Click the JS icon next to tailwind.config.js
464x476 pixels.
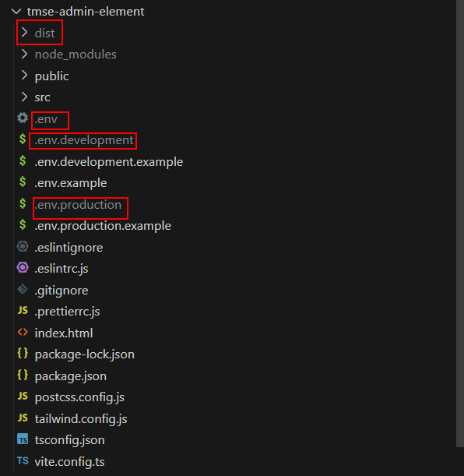(x=23, y=418)
